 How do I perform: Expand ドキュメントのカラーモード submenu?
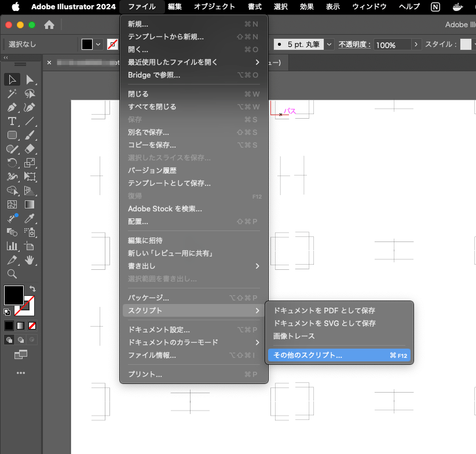pyautogui.click(x=193, y=342)
